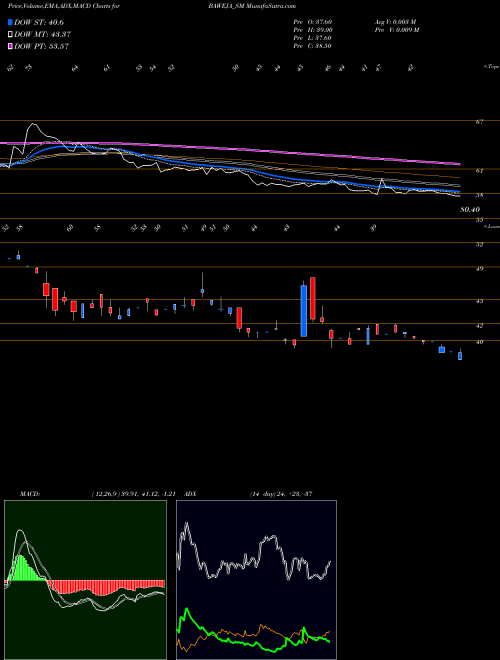Click the 67 price axis label
This screenshot has width=500, height=660.
[x=479, y=122]
